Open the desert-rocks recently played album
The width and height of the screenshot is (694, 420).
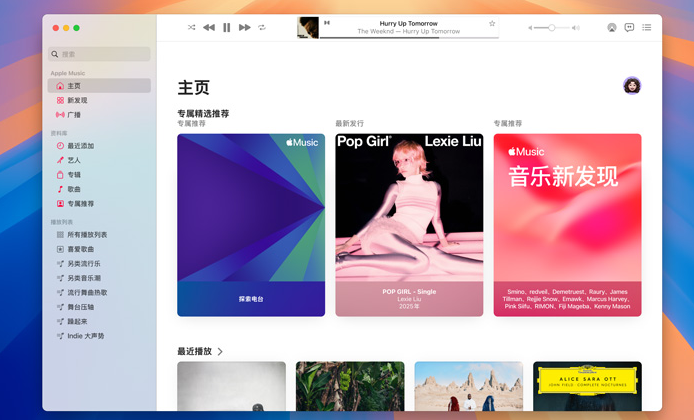pyautogui.click(x=469, y=386)
